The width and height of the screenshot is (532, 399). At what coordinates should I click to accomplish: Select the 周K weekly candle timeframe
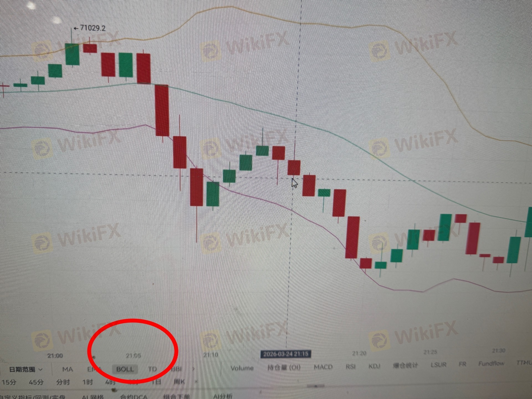pos(179,382)
